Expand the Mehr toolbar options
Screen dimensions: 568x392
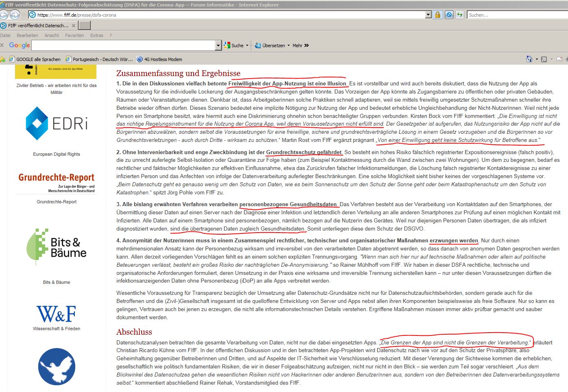pos(301,46)
